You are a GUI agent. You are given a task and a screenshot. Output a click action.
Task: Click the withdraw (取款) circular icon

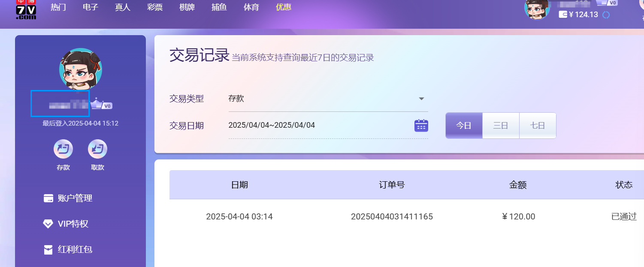coord(97,149)
